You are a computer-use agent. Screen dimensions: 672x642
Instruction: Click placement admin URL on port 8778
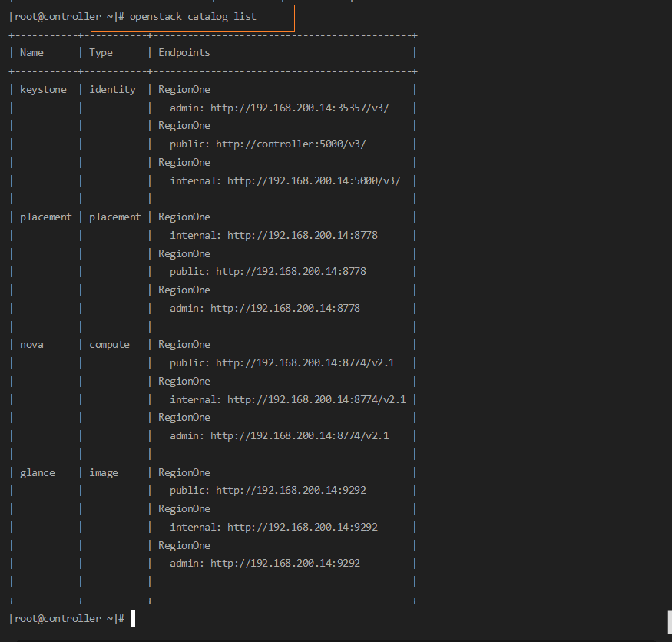(285, 309)
